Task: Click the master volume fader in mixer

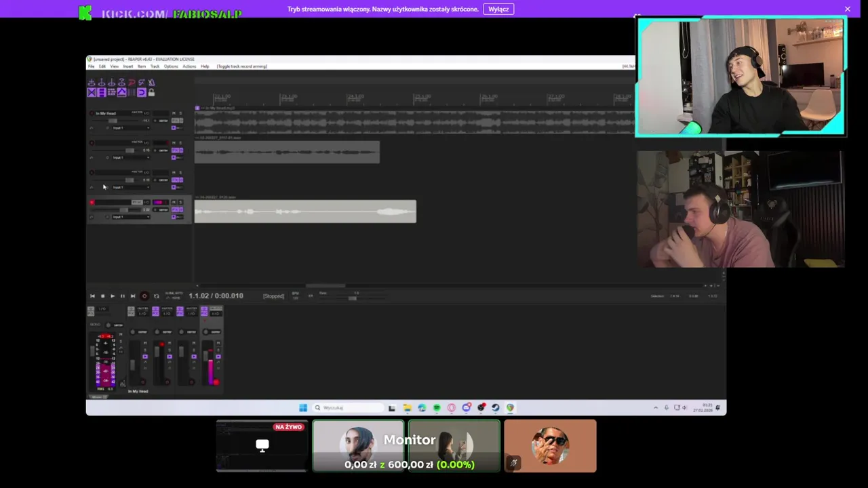Action: (92, 351)
